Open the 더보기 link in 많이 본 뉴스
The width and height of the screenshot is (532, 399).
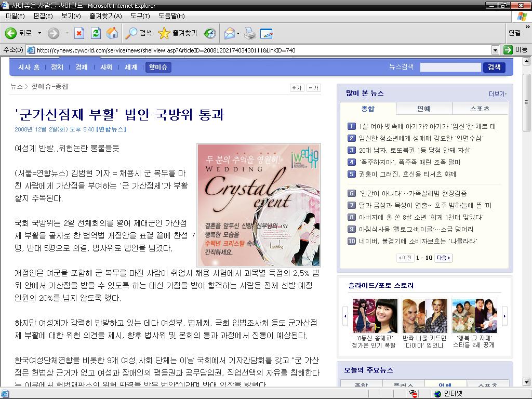pyautogui.click(x=497, y=94)
